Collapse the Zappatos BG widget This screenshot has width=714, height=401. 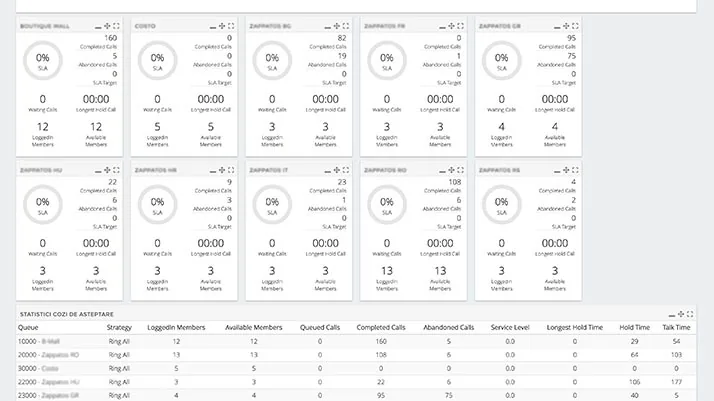click(327, 26)
